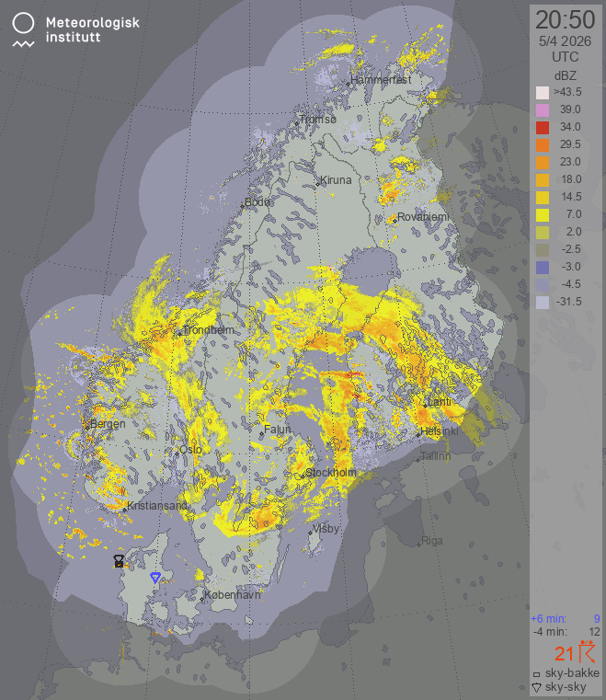The height and width of the screenshot is (700, 606).
Task: Select the red 34.0 dBZ swatch
Action: (543, 127)
